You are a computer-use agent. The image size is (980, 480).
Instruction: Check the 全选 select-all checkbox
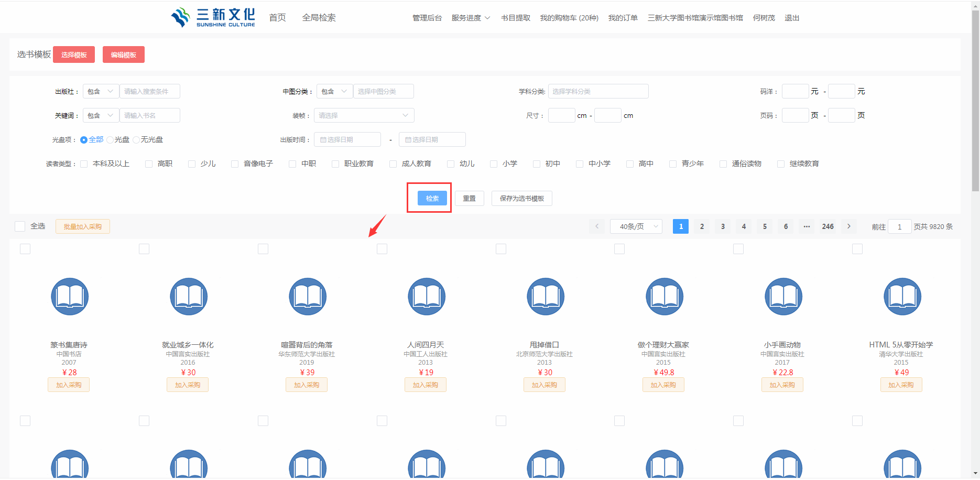tap(20, 226)
